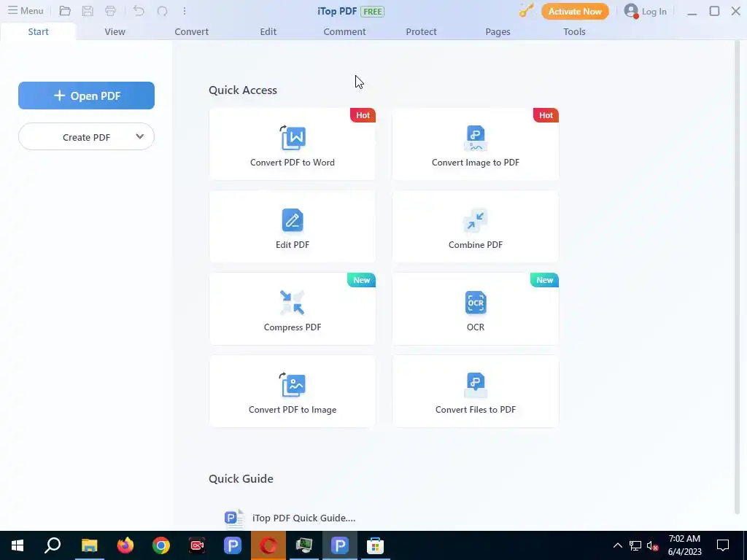Image resolution: width=747 pixels, height=560 pixels.
Task: Open taskbar Search magnifier
Action: click(x=53, y=545)
